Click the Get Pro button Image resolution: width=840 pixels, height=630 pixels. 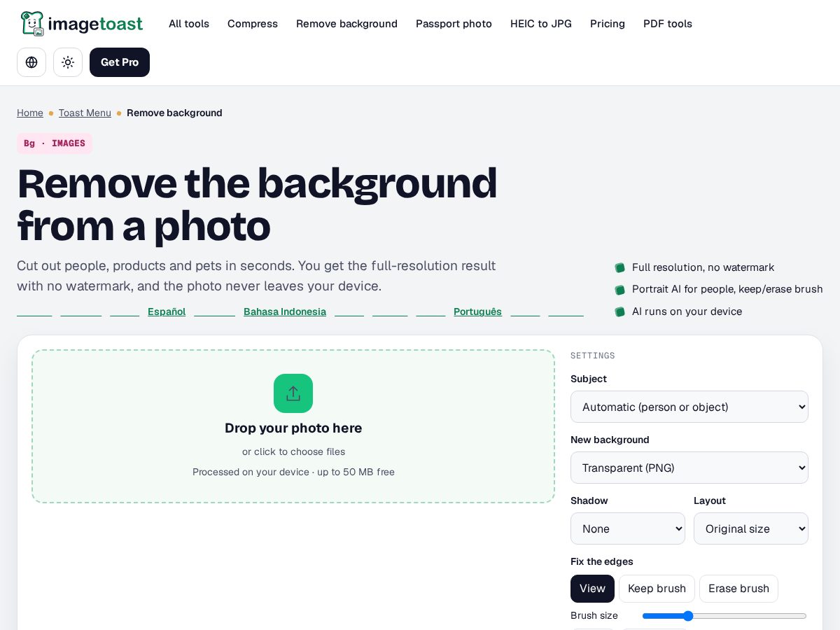[x=120, y=62]
